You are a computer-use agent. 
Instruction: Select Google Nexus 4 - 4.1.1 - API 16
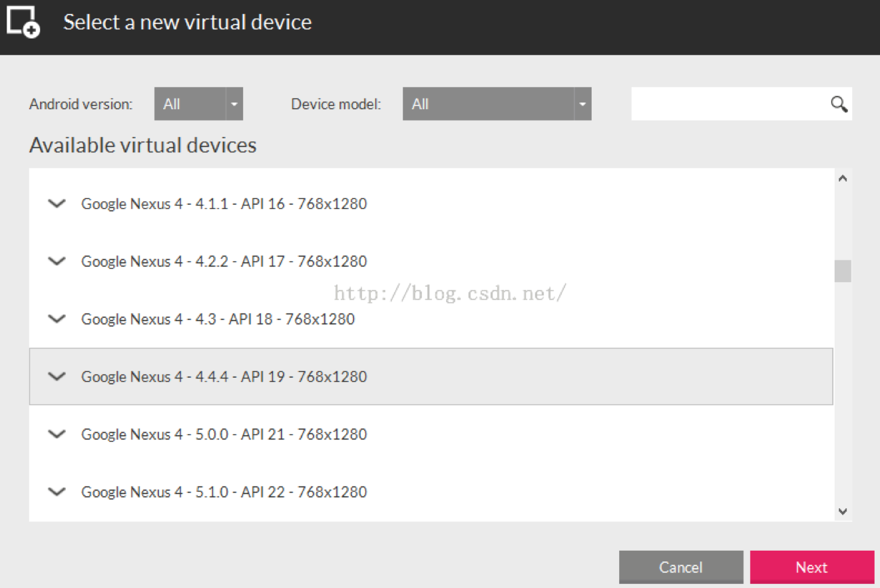431,204
